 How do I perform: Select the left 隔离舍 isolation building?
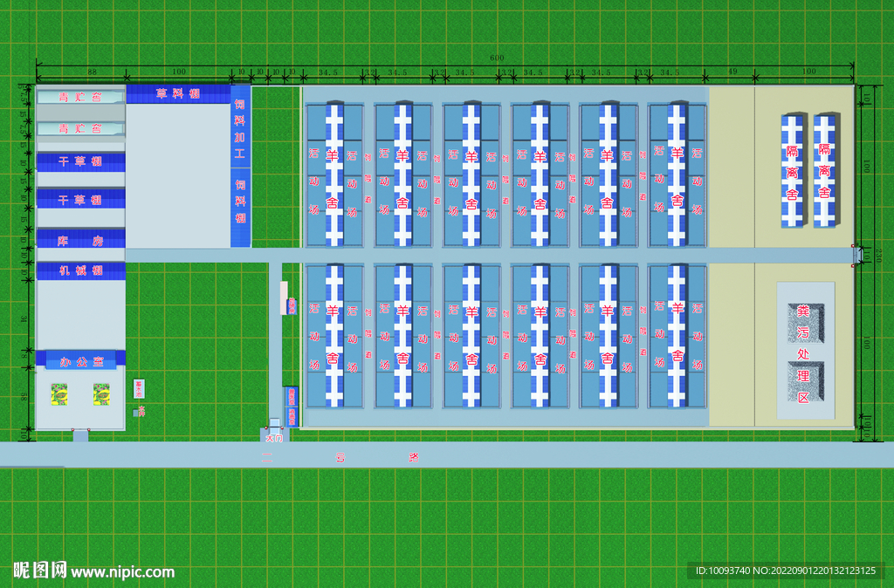(x=793, y=170)
